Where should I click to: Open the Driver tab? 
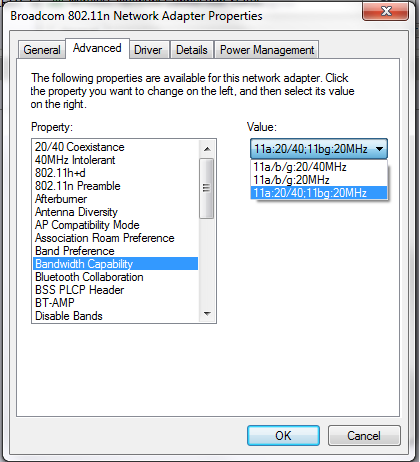[x=148, y=50]
